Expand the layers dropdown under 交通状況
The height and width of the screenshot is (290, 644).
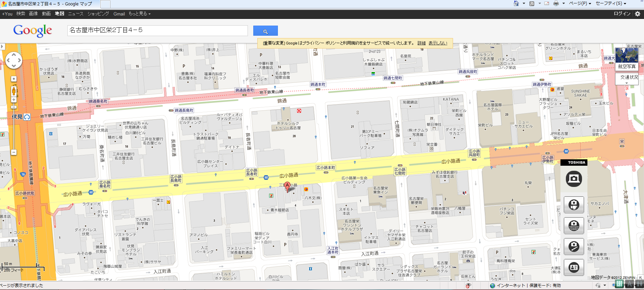point(627,83)
